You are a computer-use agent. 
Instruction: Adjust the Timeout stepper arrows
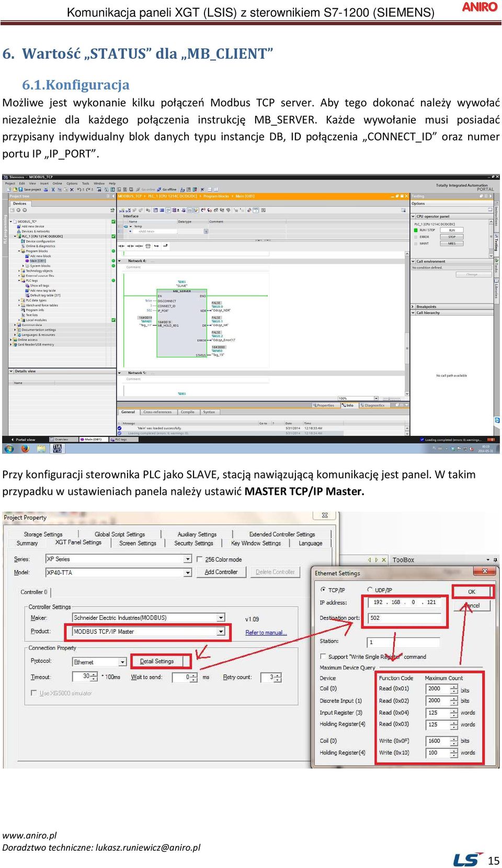click(95, 677)
